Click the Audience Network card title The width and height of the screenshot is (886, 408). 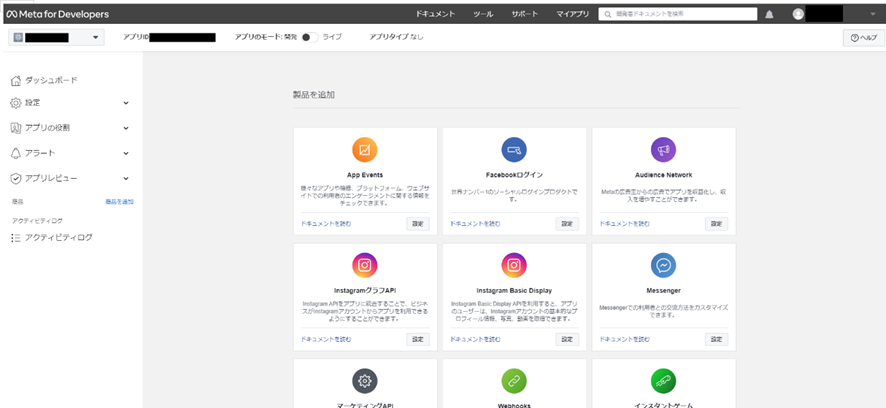point(663,175)
